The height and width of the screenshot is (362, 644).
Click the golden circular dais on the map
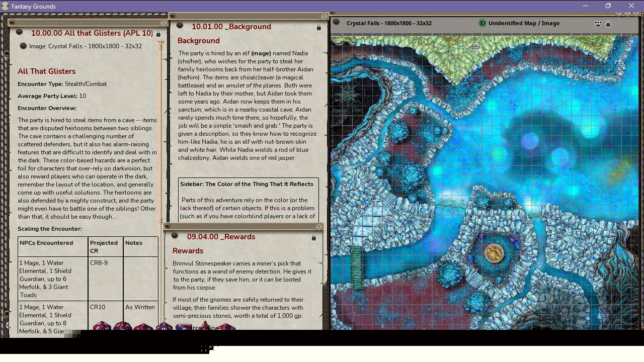(494, 253)
